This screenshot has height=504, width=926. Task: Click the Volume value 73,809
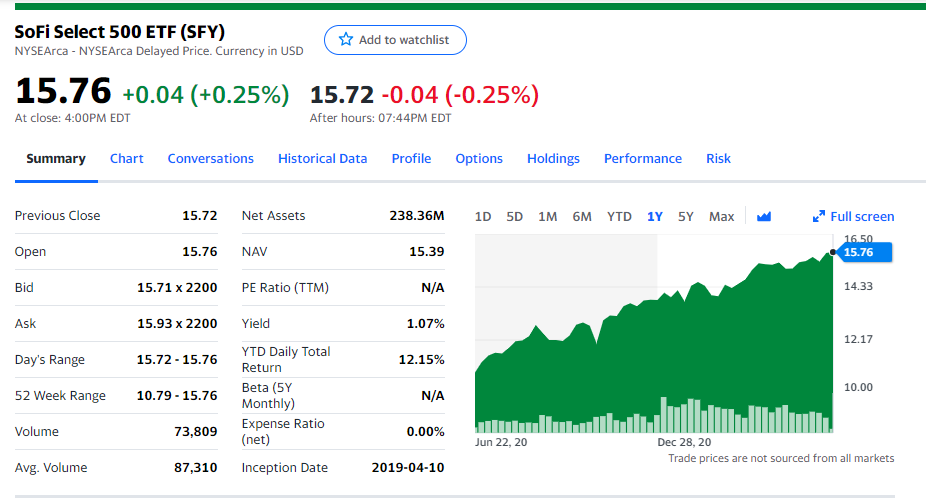tap(195, 432)
